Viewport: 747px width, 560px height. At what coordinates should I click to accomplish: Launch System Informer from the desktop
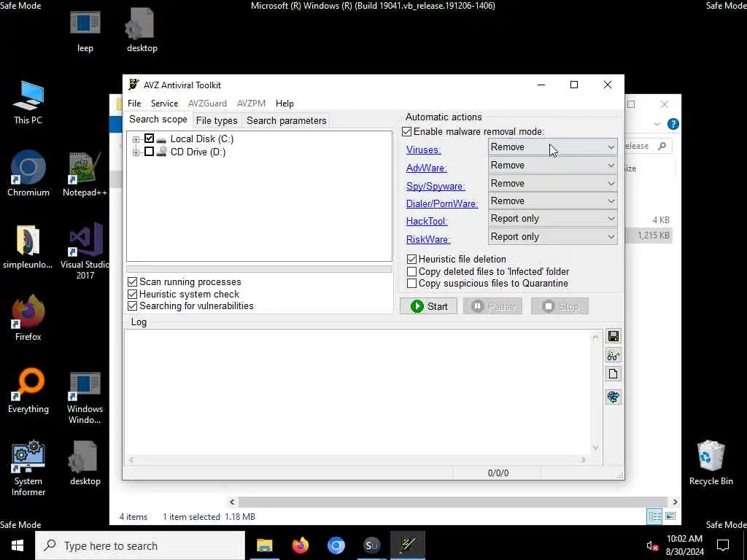[28, 469]
